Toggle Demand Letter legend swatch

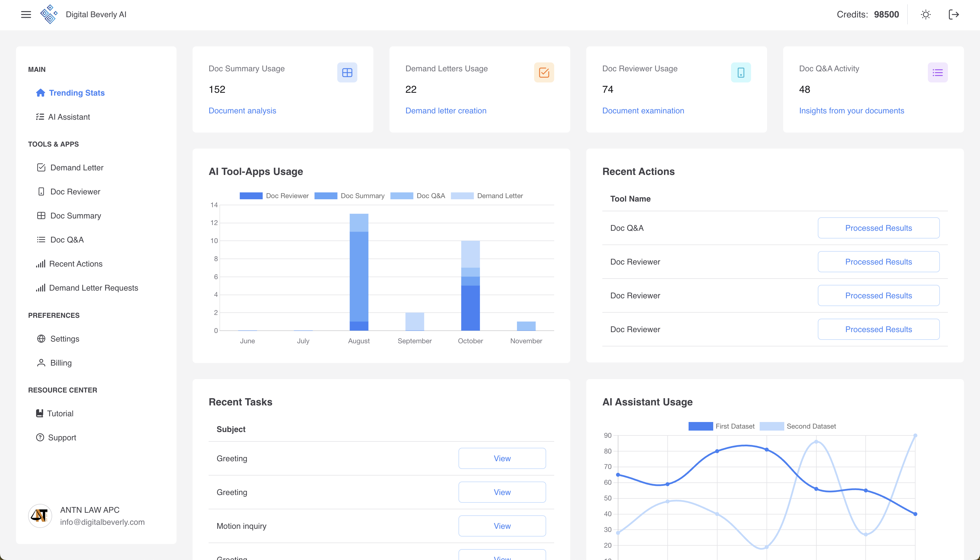pos(462,196)
